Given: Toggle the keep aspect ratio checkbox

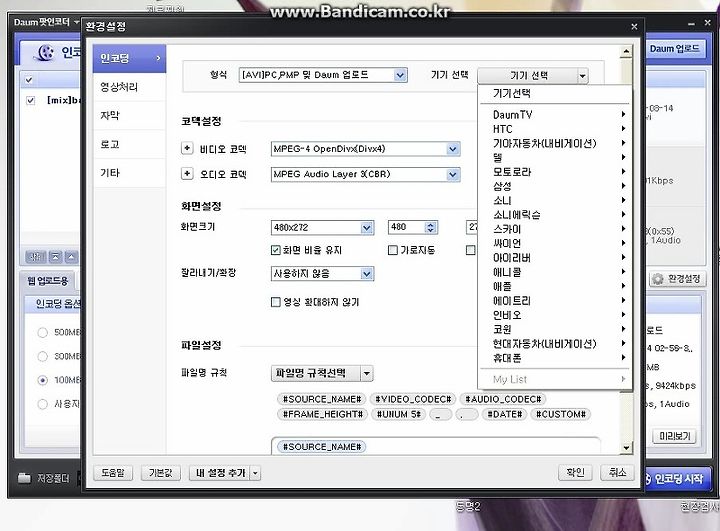Looking at the screenshot, I should click(x=276, y=250).
